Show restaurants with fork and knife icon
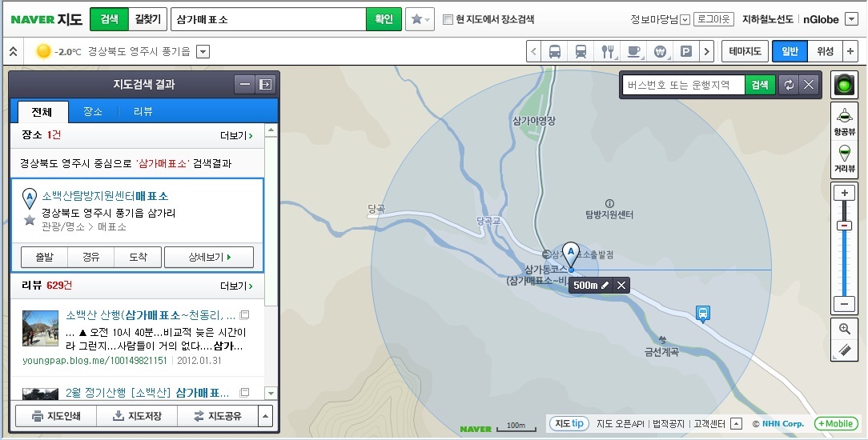The width and height of the screenshot is (868, 440). 607,51
